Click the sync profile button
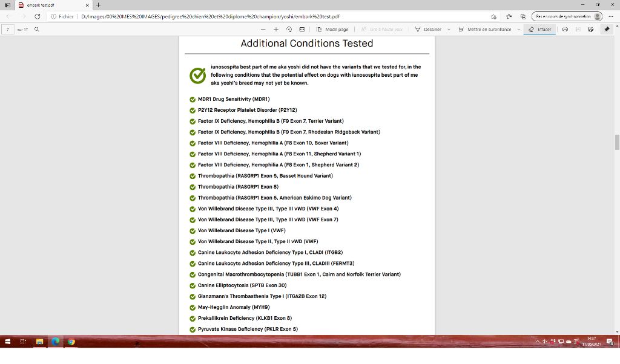This screenshot has width=620, height=364. tap(567, 16)
